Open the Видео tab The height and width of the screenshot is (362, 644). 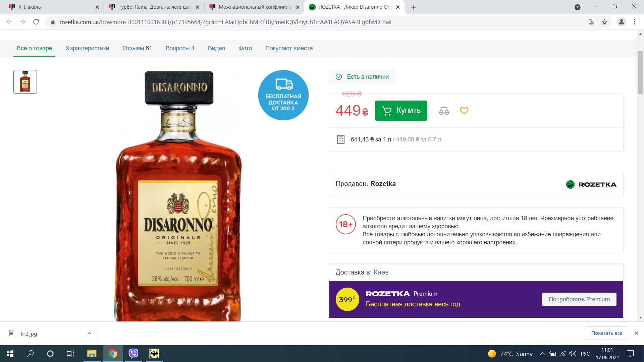(x=216, y=48)
